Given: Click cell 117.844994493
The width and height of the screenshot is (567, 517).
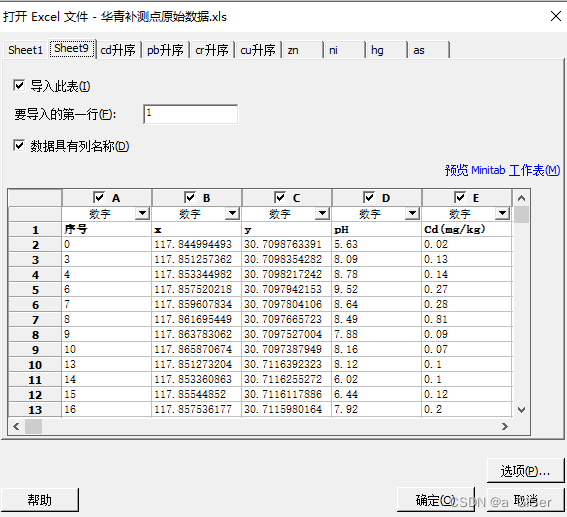Looking at the screenshot, I should click(x=196, y=245).
